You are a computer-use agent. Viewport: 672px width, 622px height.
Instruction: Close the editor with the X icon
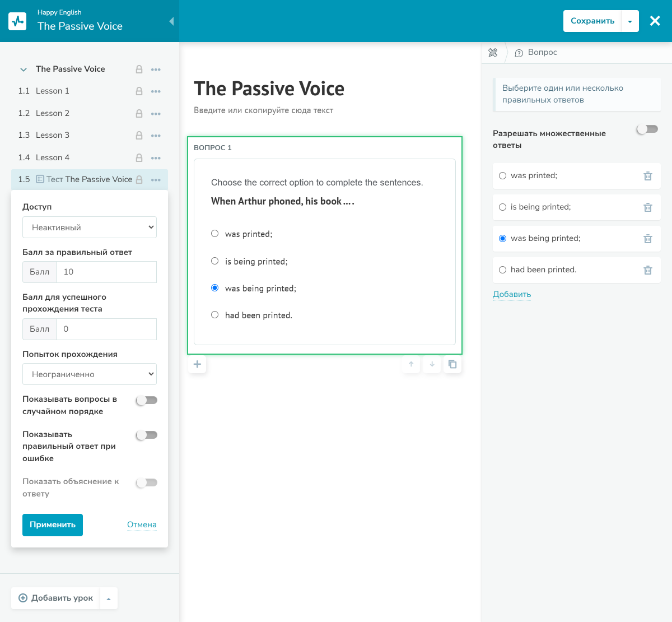pos(655,21)
